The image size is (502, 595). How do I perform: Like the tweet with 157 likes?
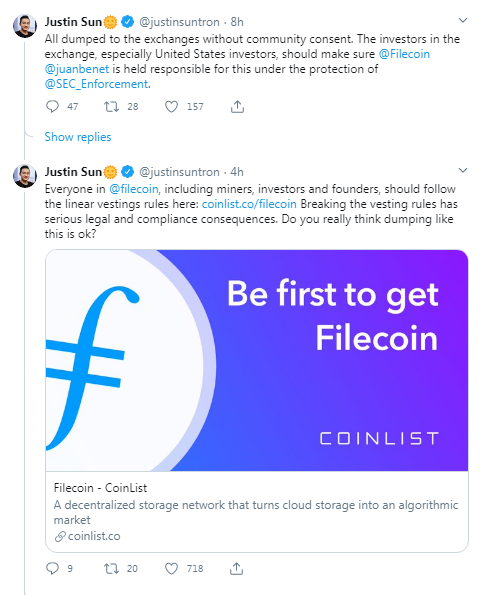[x=171, y=107]
